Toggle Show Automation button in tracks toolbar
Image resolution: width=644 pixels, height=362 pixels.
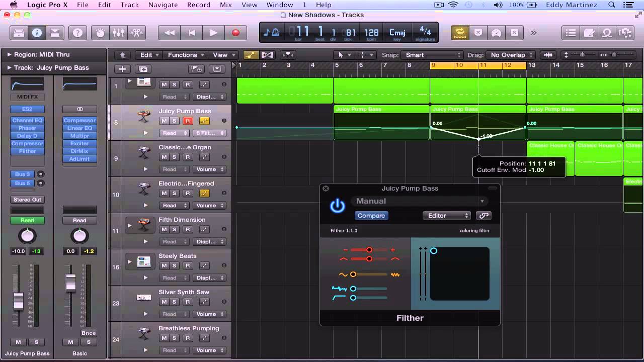point(251,55)
